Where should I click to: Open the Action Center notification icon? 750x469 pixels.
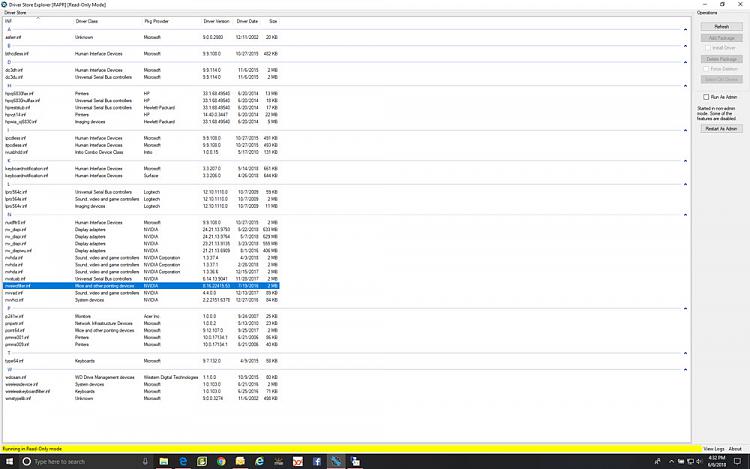737,461
